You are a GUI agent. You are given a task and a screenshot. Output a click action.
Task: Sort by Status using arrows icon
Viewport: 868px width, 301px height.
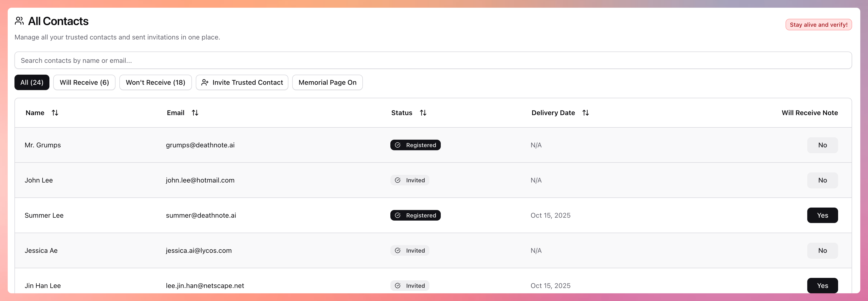(x=423, y=113)
